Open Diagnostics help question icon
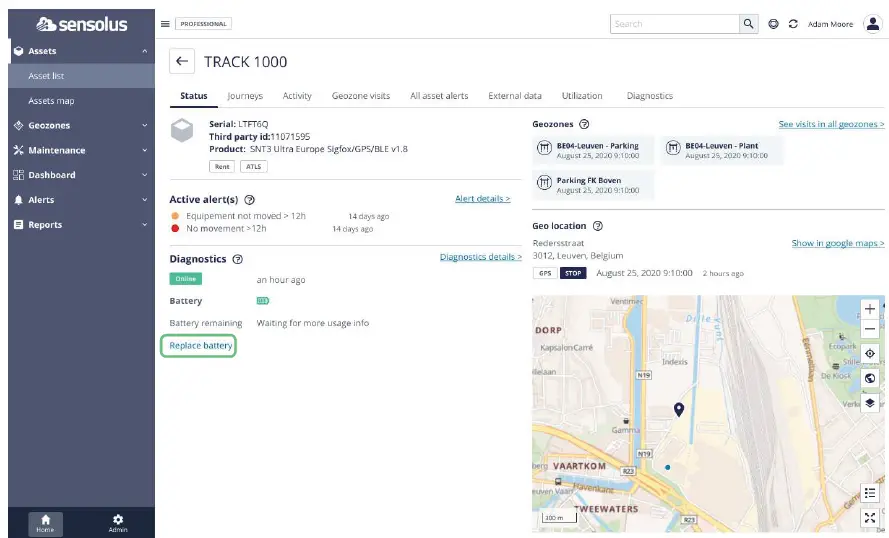Viewport: 889px width, 538px height. point(238,259)
